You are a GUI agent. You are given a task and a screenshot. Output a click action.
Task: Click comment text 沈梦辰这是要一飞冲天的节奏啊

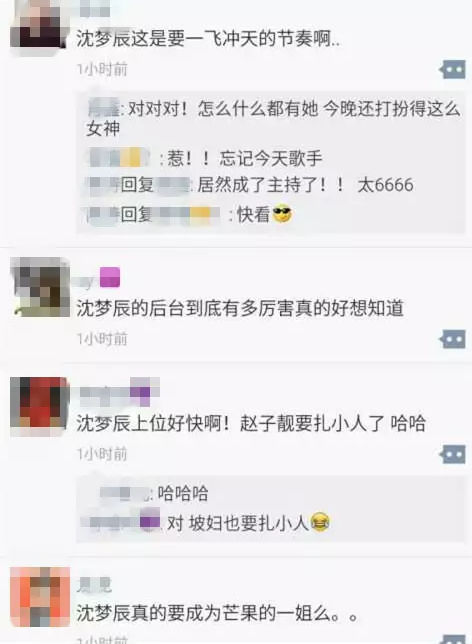click(x=208, y=39)
